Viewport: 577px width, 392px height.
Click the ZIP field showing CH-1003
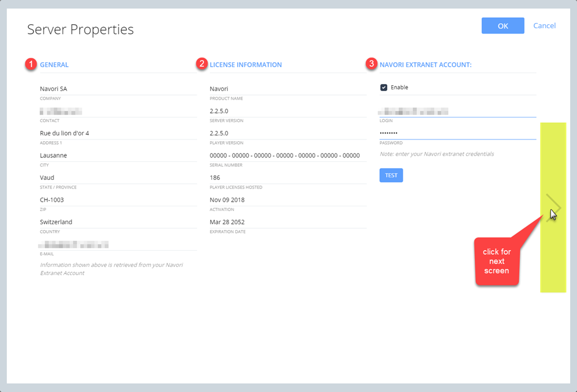click(x=118, y=200)
